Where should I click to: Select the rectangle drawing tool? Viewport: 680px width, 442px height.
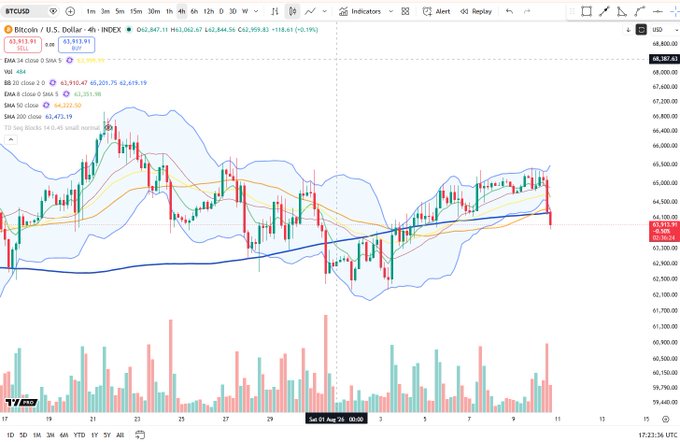[586, 11]
